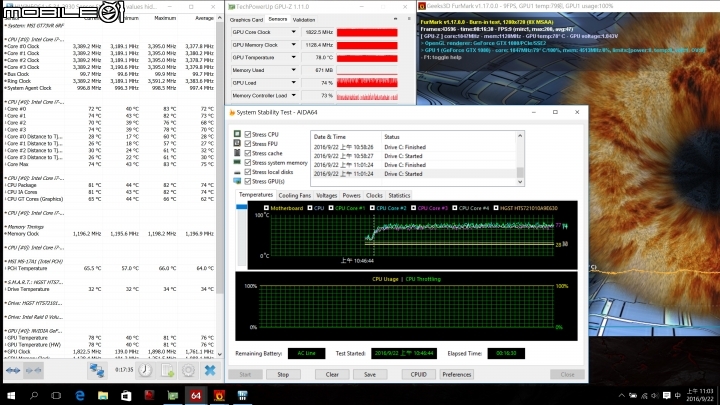This screenshot has width=720, height=405.
Task: Uncheck Stress system memory checkbox
Action: click(x=248, y=163)
